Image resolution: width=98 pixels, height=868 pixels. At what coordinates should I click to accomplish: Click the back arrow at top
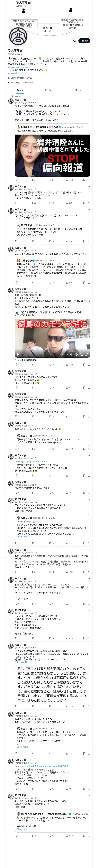click(x=9, y=4)
